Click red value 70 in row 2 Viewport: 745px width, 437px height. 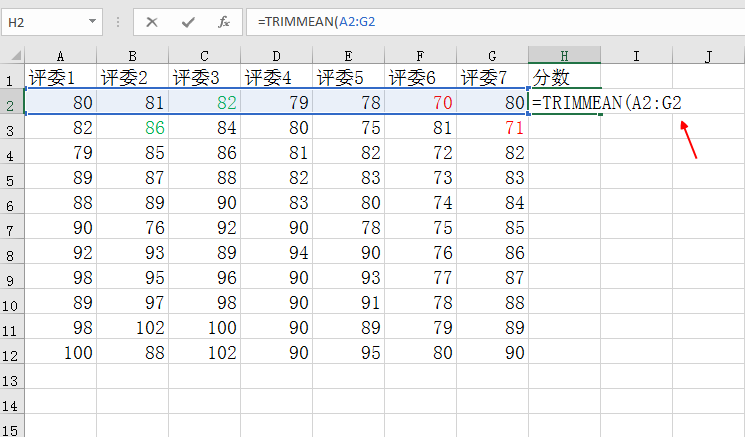click(420, 102)
